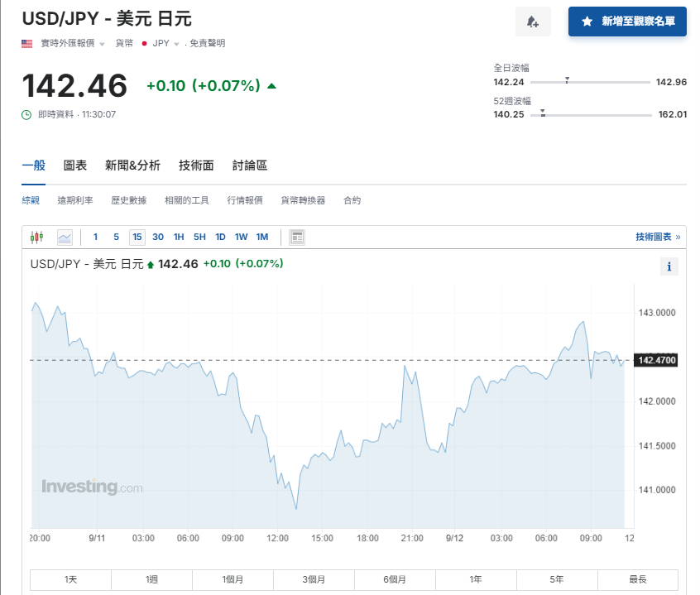Select the 1D chart interval
Image resolution: width=700 pixels, height=595 pixels.
point(220,238)
